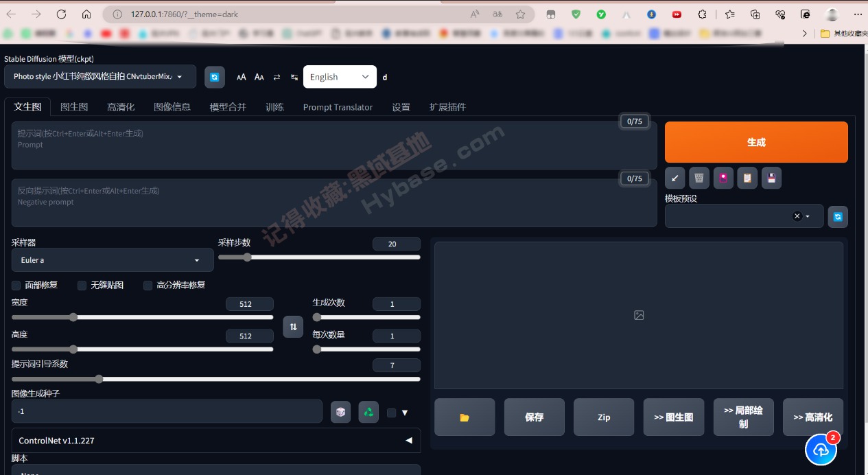Click the 采样步数 slider track
The width and height of the screenshot is (868, 475).
[319, 257]
